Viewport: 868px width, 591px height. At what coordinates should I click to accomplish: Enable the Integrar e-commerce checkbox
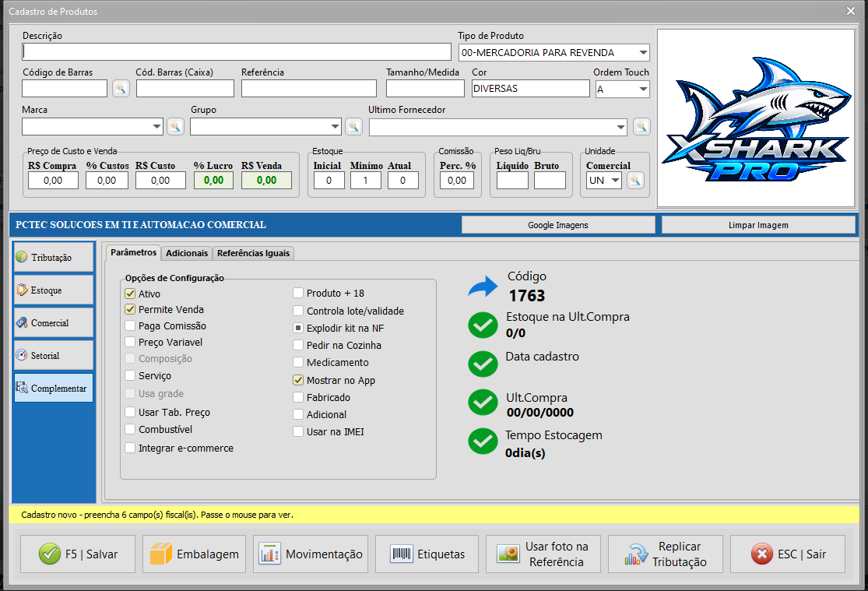pos(130,448)
